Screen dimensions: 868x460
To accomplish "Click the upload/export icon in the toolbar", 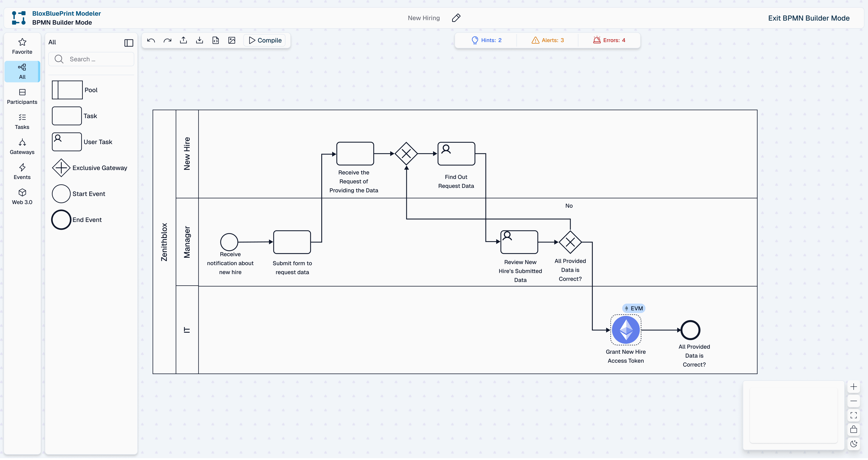I will (x=183, y=40).
